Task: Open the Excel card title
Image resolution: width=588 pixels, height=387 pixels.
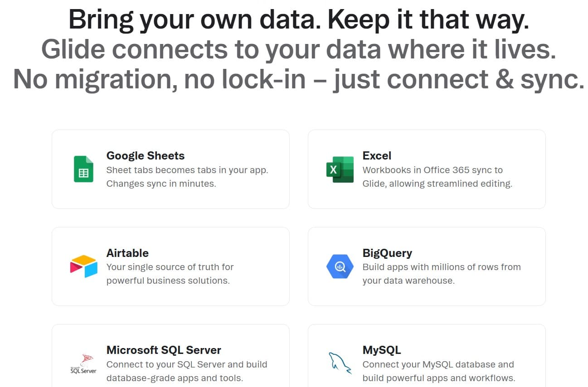Action: [x=376, y=156]
